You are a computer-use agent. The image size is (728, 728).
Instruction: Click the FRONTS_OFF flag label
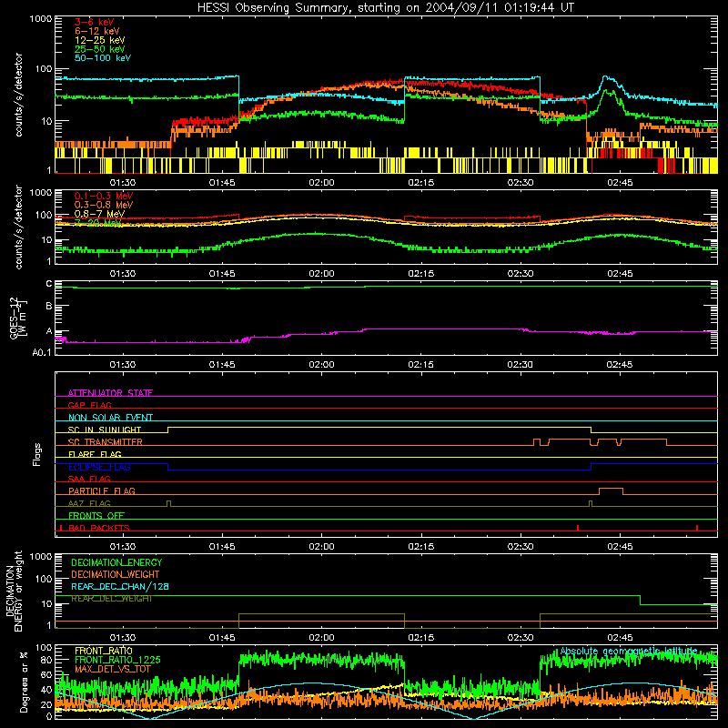(96, 515)
